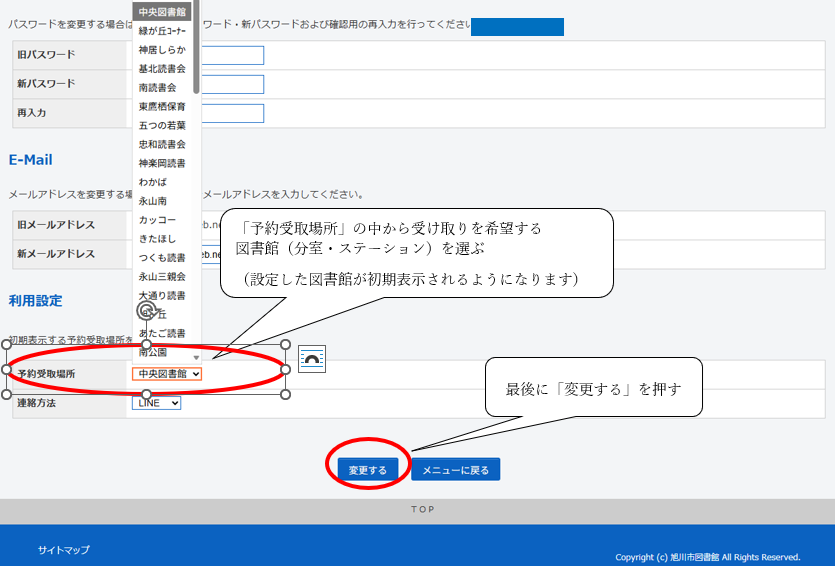Choose カッコー in the library list
Viewport: 835px width, 566px height.
pos(157,220)
